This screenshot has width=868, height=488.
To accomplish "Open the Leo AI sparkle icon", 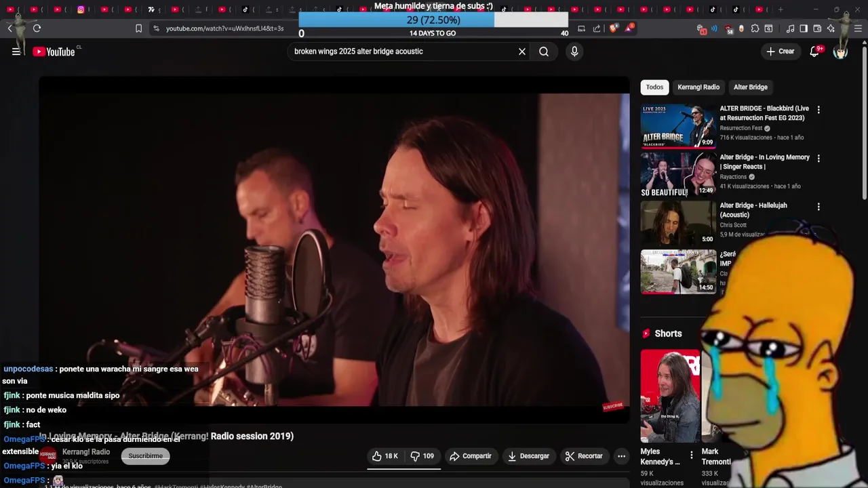I will tap(831, 28).
